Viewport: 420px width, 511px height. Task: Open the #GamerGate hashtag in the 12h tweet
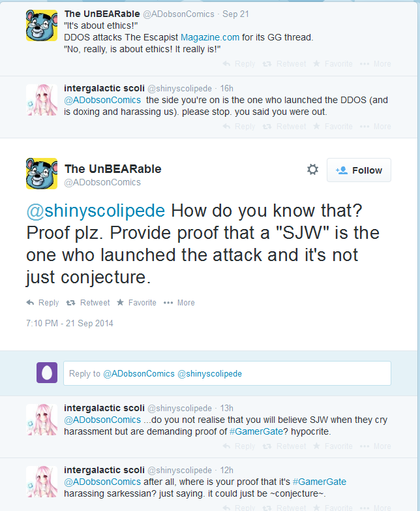[320, 482]
